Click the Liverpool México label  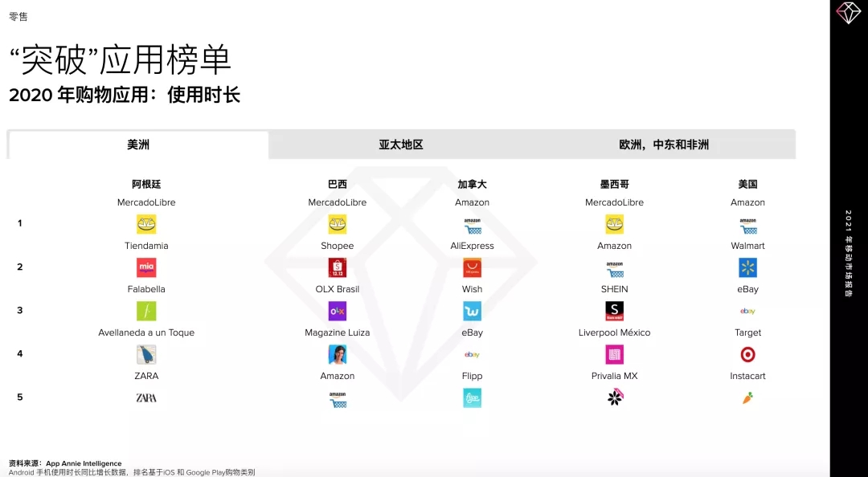[x=615, y=332]
